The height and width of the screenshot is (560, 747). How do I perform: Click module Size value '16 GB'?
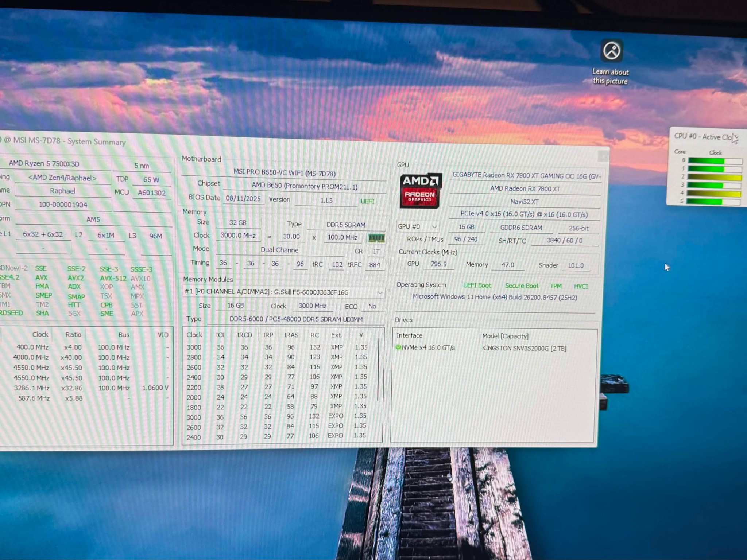point(236,306)
